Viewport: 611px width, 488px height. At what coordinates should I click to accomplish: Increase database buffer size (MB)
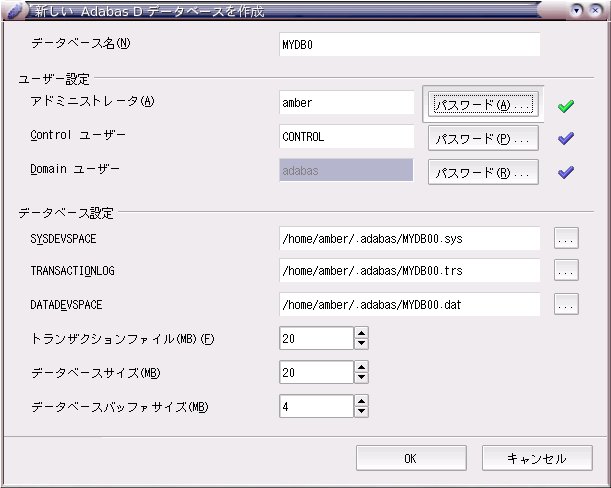(x=362, y=401)
